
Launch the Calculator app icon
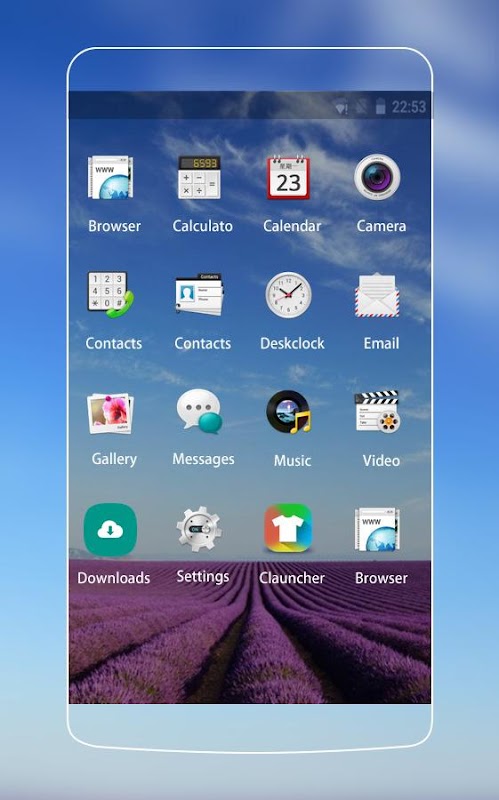[x=199, y=177]
